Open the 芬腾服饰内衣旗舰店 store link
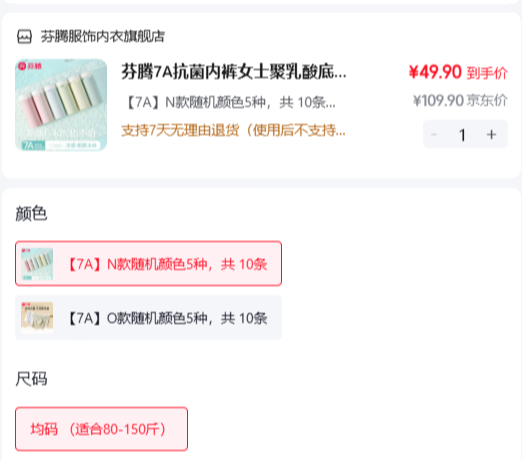Screen dimensions: 522x460 [103, 36]
